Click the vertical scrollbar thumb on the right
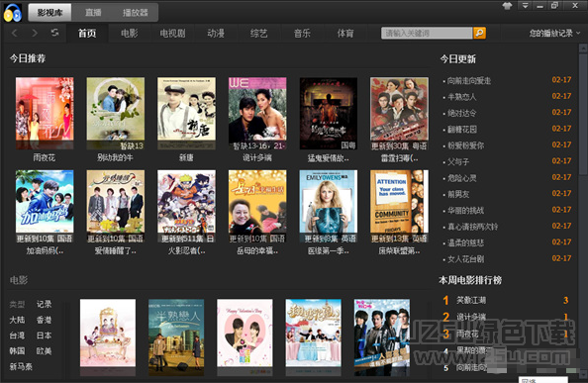 (583, 113)
